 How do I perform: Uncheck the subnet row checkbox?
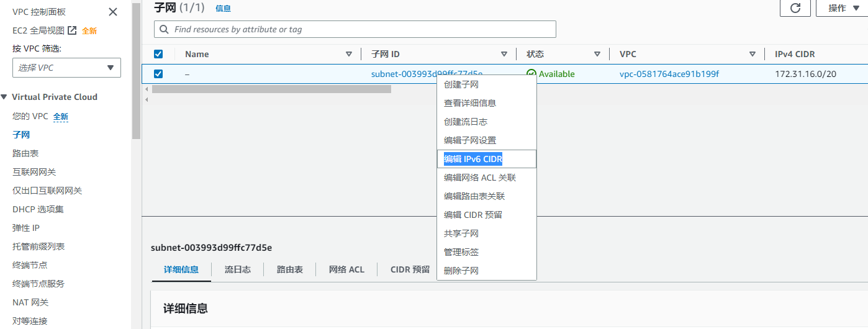[x=158, y=74]
